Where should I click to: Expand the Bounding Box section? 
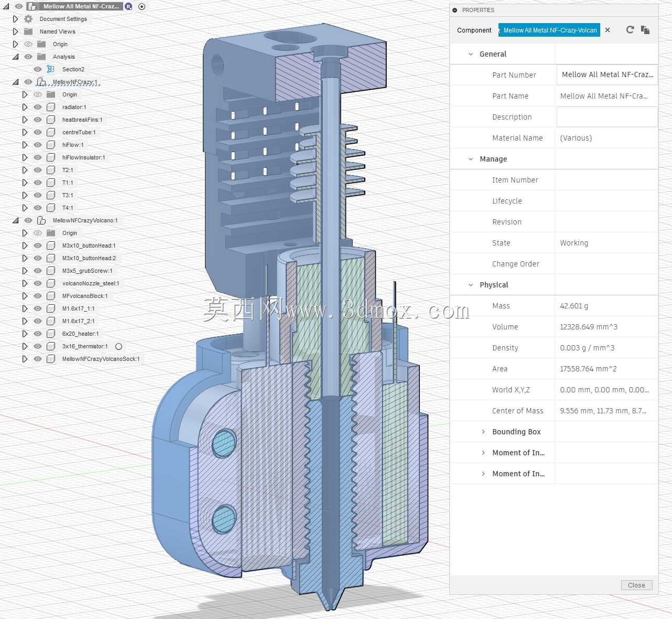483,432
